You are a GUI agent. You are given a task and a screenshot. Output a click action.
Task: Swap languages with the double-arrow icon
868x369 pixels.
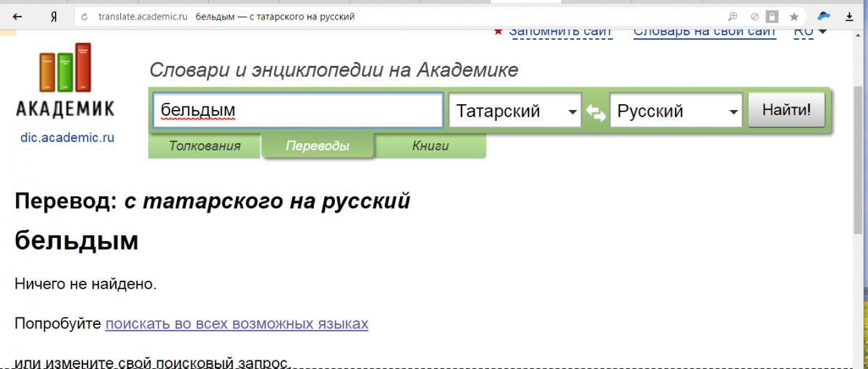(595, 112)
